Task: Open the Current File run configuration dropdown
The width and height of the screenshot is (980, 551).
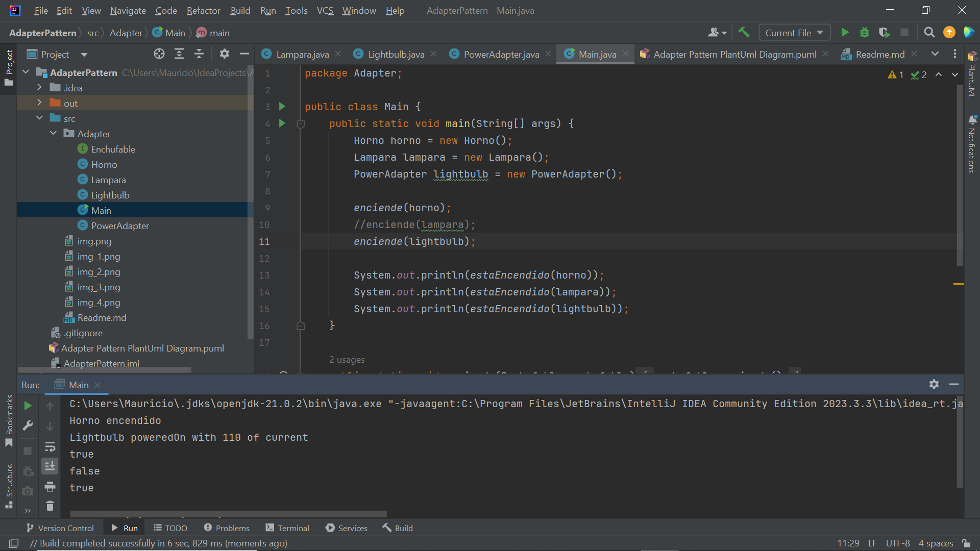Action: pos(794,33)
